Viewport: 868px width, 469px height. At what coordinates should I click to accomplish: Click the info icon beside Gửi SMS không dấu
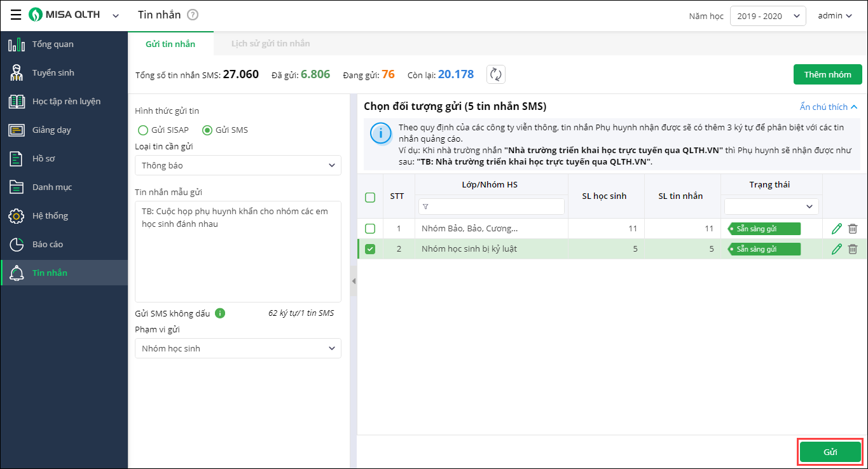click(x=220, y=313)
